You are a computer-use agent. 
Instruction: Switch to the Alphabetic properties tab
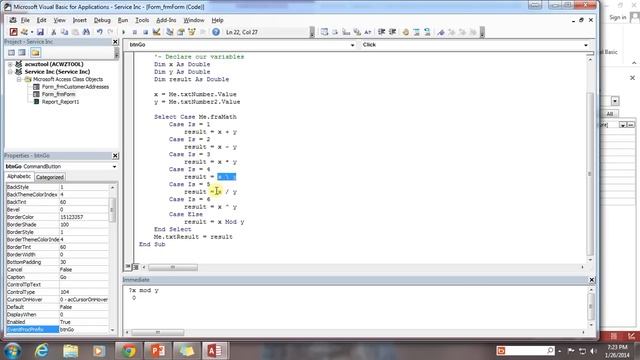click(19, 176)
